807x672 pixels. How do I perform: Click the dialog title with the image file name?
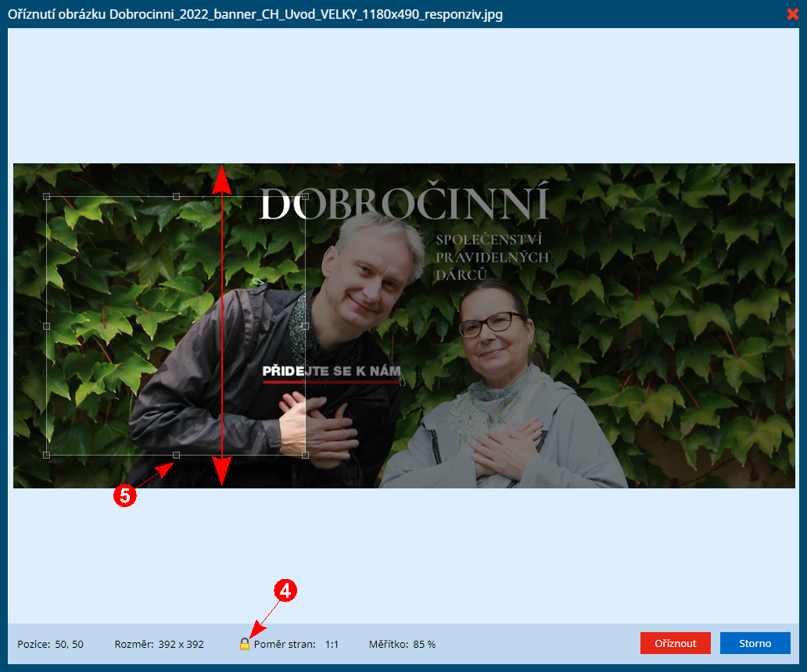255,14
